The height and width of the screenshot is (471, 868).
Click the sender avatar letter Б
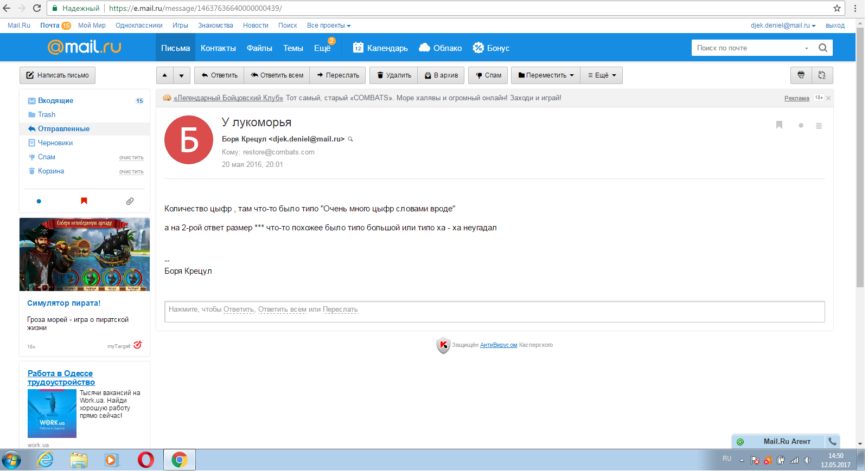pyautogui.click(x=189, y=140)
